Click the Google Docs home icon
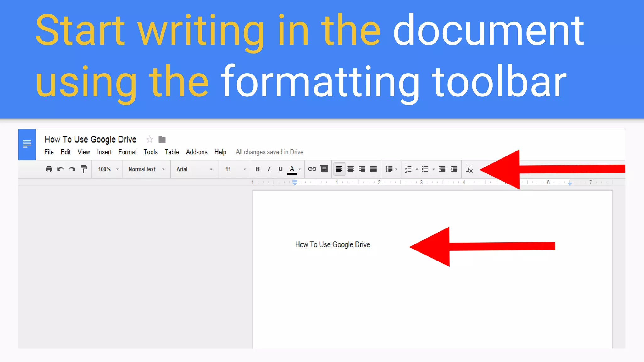644x362 pixels. coord(27,145)
